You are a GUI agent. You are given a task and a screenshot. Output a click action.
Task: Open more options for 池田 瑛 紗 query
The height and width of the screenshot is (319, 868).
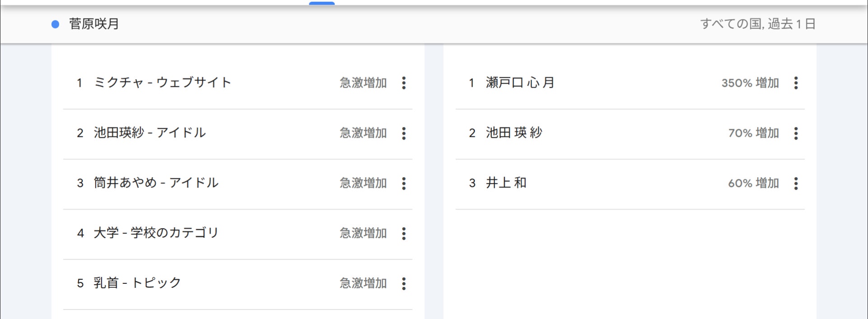pos(796,133)
